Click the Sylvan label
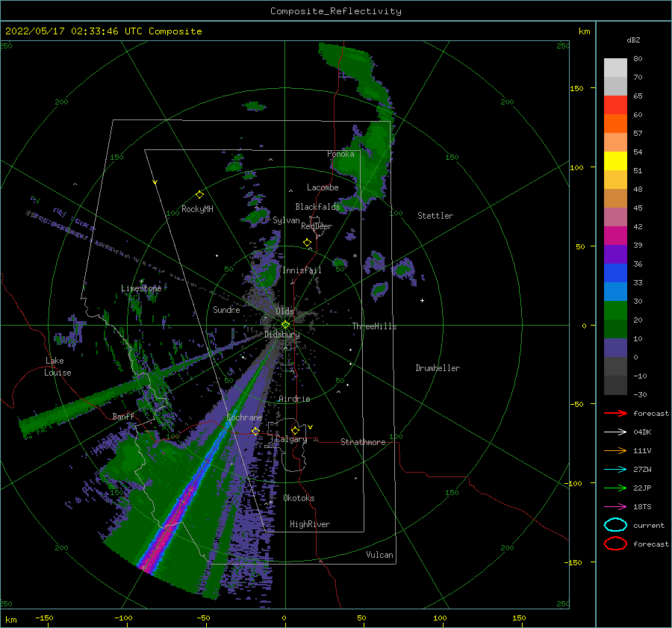Viewport: 672px width, 628px height. (x=286, y=221)
